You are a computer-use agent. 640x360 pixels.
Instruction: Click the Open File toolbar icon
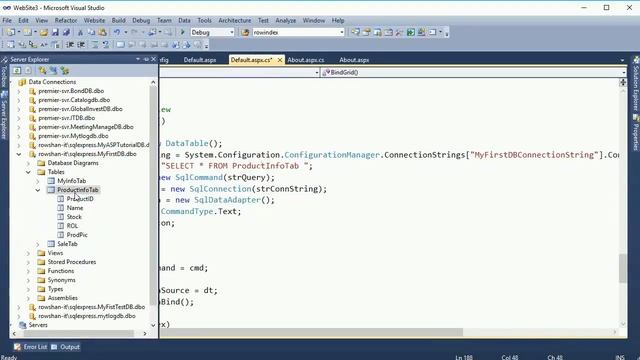pos(44,32)
